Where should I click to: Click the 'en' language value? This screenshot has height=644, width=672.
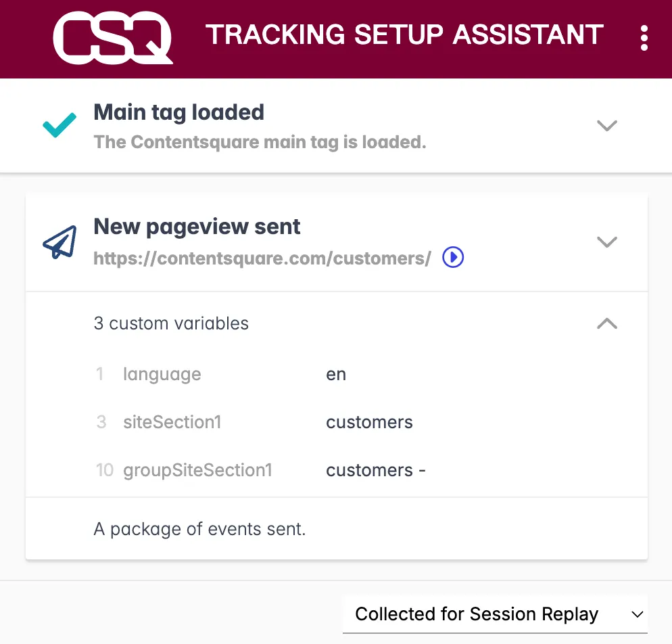[x=336, y=374]
